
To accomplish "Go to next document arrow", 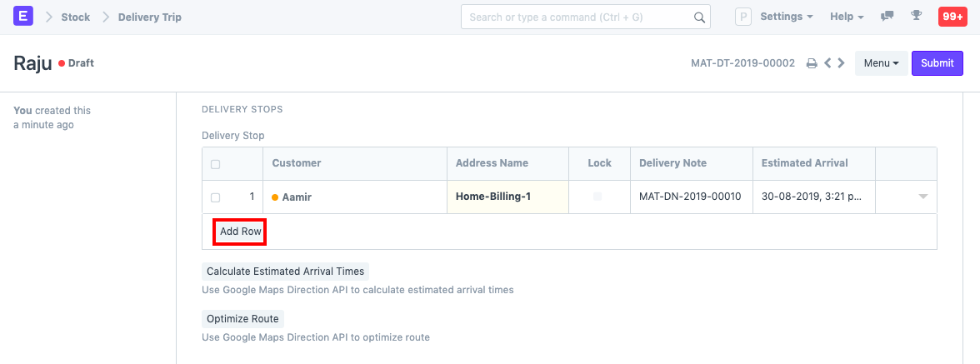I will [x=842, y=63].
